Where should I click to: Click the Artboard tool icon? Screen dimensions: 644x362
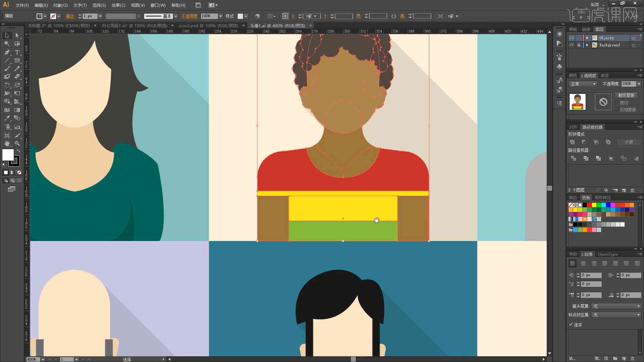pyautogui.click(x=6, y=135)
